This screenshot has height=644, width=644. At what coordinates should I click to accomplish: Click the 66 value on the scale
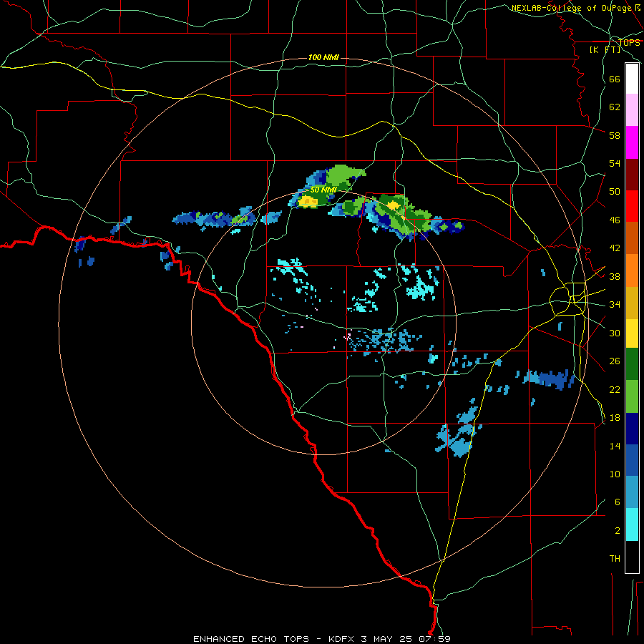pyautogui.click(x=615, y=79)
